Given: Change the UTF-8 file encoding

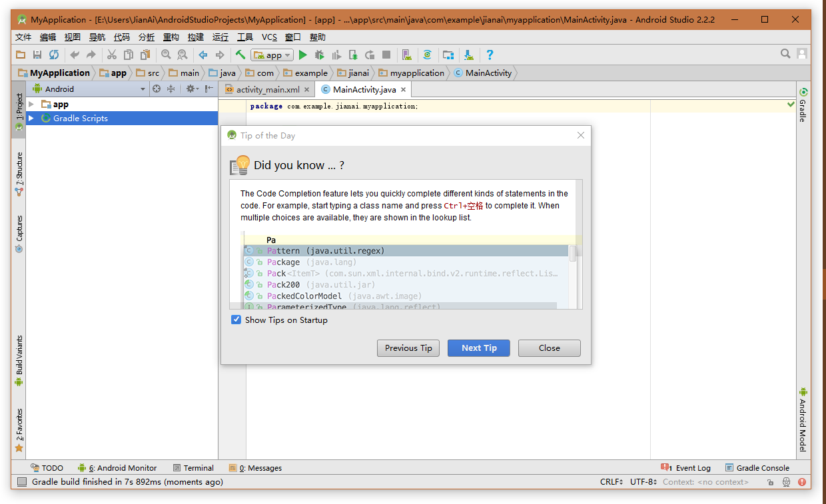Looking at the screenshot, I should coord(643,482).
